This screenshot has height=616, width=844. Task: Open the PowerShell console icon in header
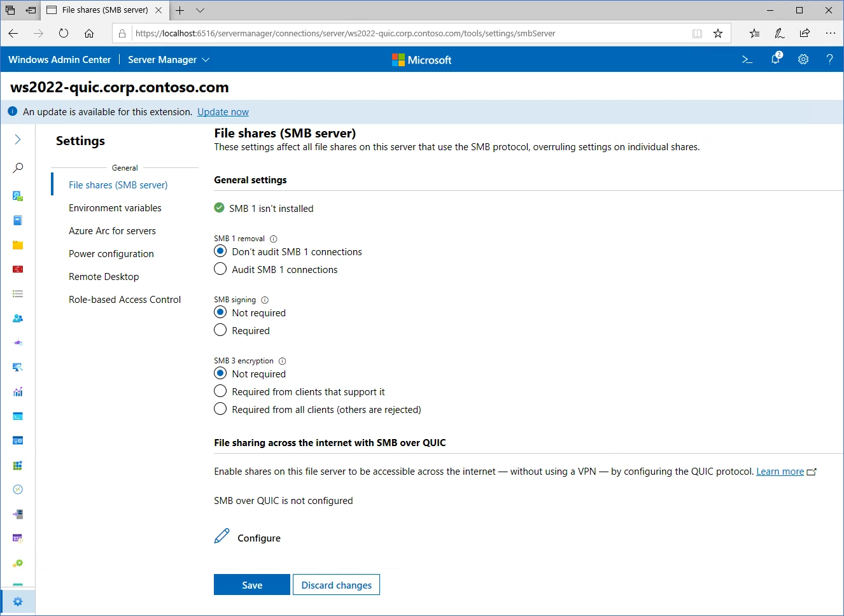click(x=747, y=59)
